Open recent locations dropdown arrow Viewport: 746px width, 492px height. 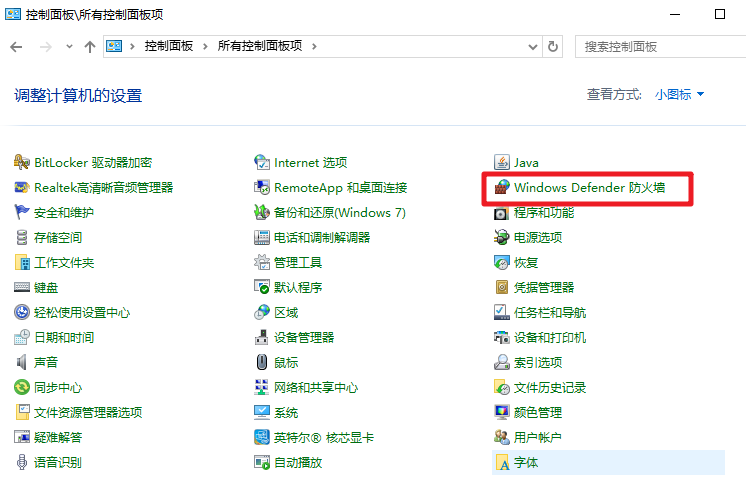click(69, 47)
